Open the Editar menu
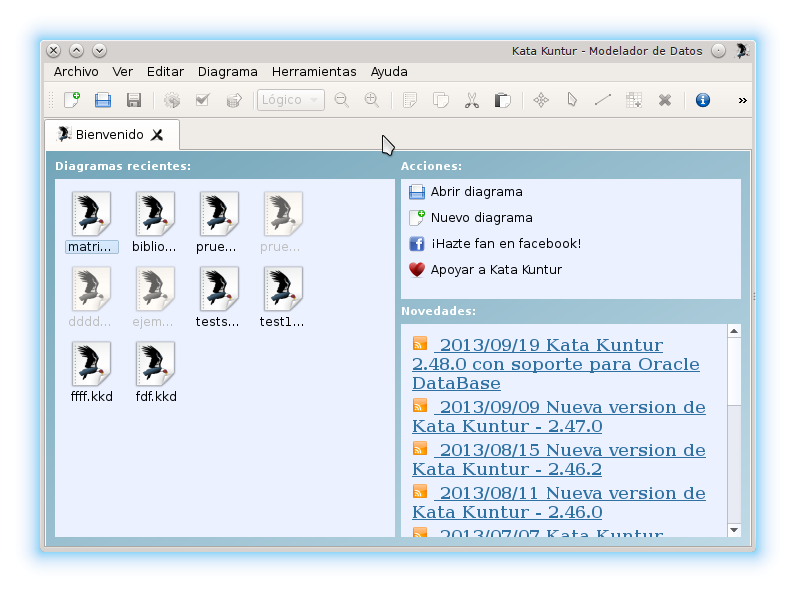 (x=165, y=72)
